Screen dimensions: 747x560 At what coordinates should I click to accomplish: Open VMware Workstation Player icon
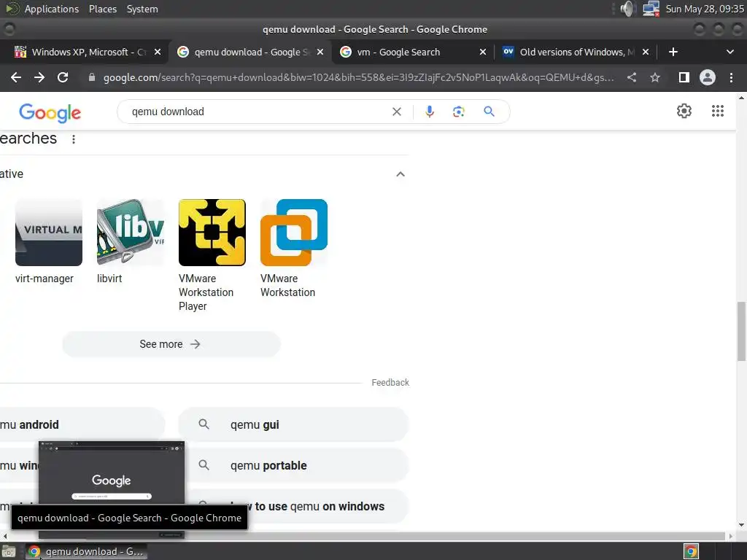coord(212,233)
